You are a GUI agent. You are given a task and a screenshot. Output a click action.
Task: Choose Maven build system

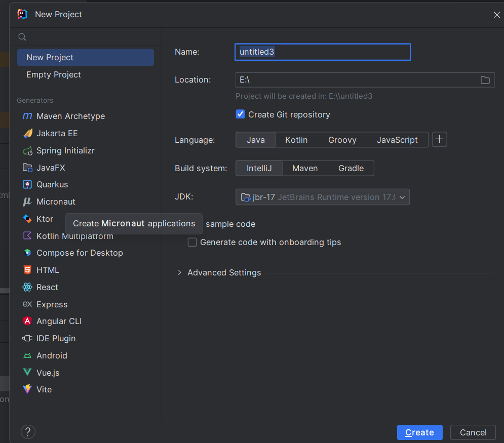305,168
